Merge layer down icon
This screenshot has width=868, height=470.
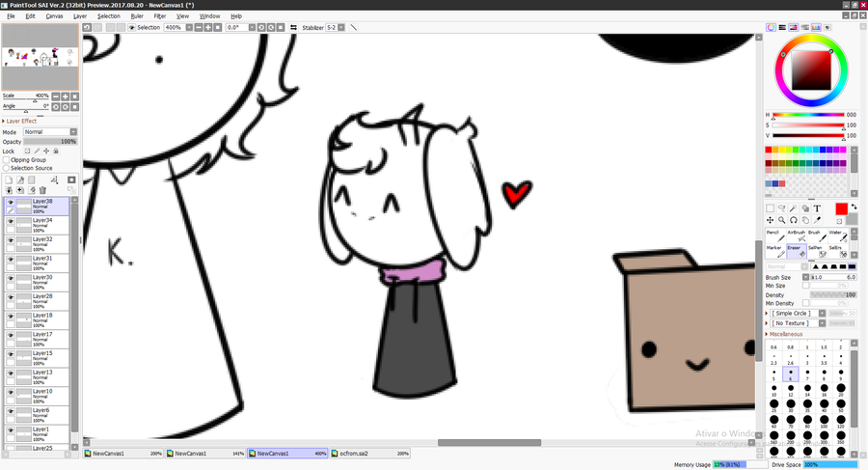coord(9,190)
